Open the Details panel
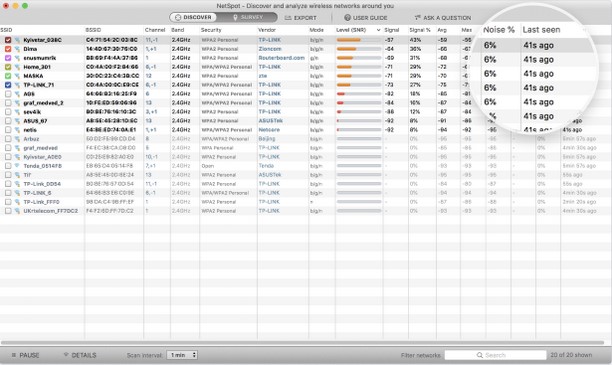The height and width of the screenshot is (365, 612). (80, 355)
